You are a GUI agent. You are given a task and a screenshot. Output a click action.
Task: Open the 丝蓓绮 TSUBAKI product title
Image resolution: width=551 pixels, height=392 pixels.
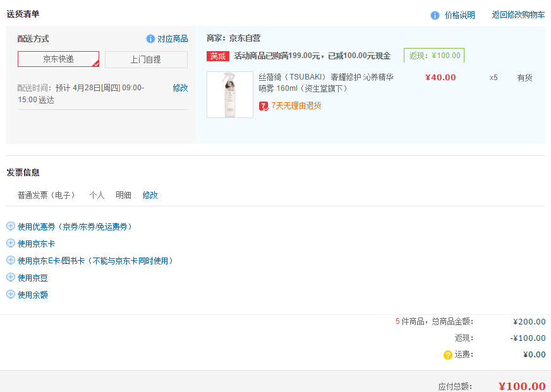(326, 83)
